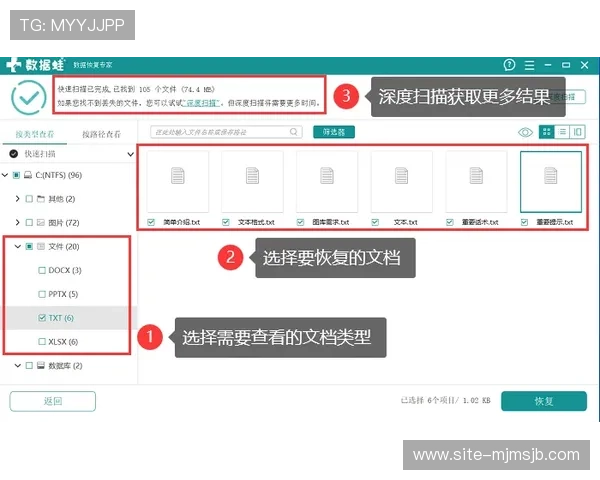This screenshot has width=600, height=480.
Task: Open the hamburger menu in title bar
Action: (x=529, y=65)
